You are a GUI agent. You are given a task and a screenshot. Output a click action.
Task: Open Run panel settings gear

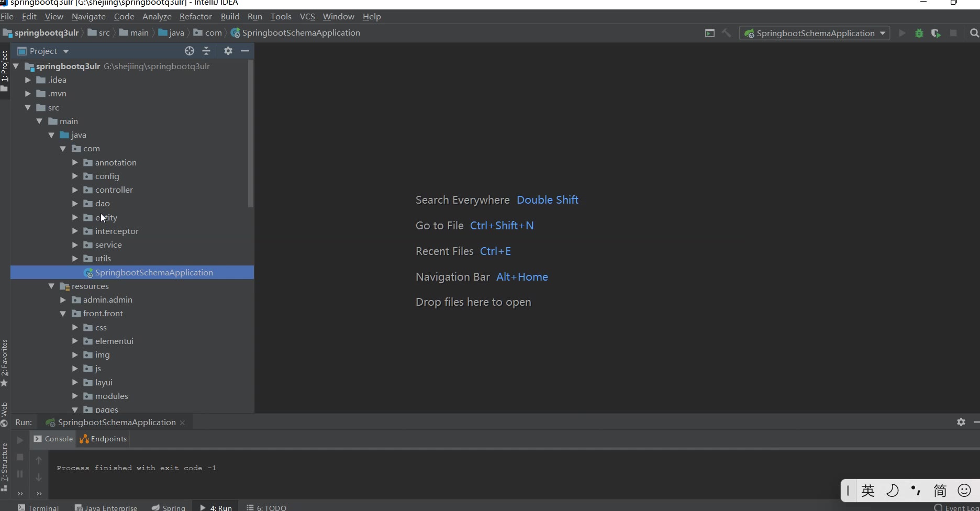pos(961,422)
